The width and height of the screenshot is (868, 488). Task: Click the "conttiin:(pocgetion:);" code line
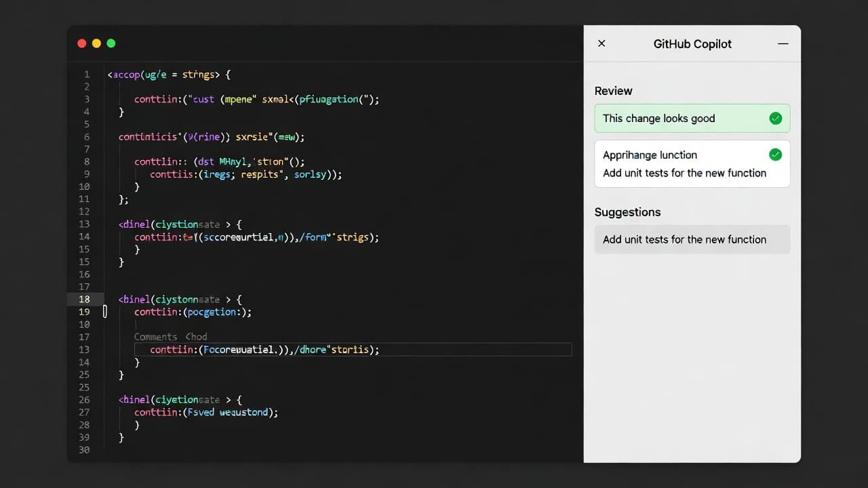click(193, 312)
